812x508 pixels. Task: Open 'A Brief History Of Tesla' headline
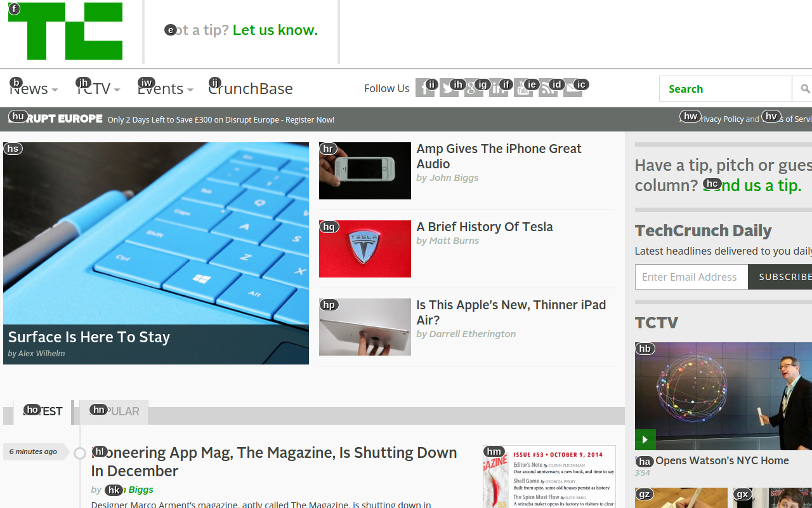[485, 227]
